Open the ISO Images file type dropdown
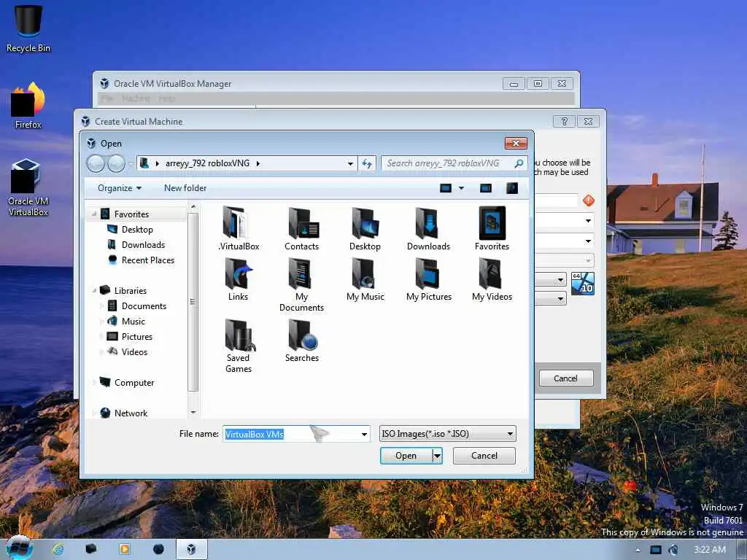 point(448,434)
